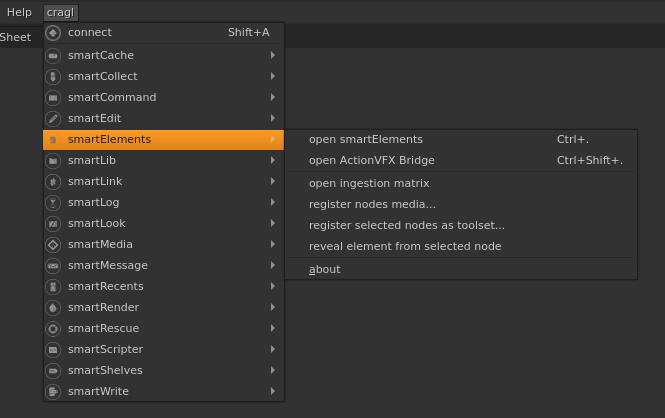Click the smartMessage icon
Image resolution: width=665 pixels, height=418 pixels.
point(53,265)
